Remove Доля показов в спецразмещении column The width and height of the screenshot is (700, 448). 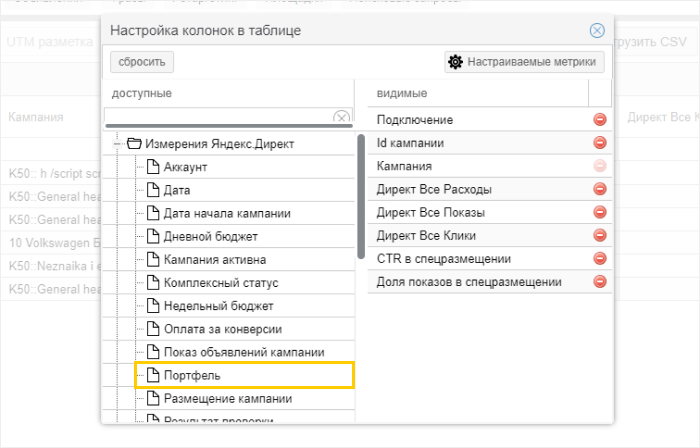pos(600,282)
